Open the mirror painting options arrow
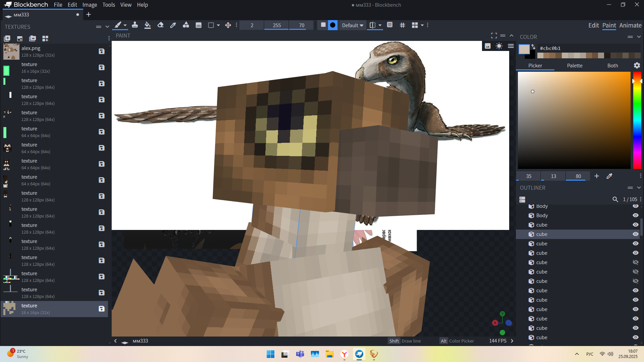This screenshot has width=644, height=362. coord(380,25)
